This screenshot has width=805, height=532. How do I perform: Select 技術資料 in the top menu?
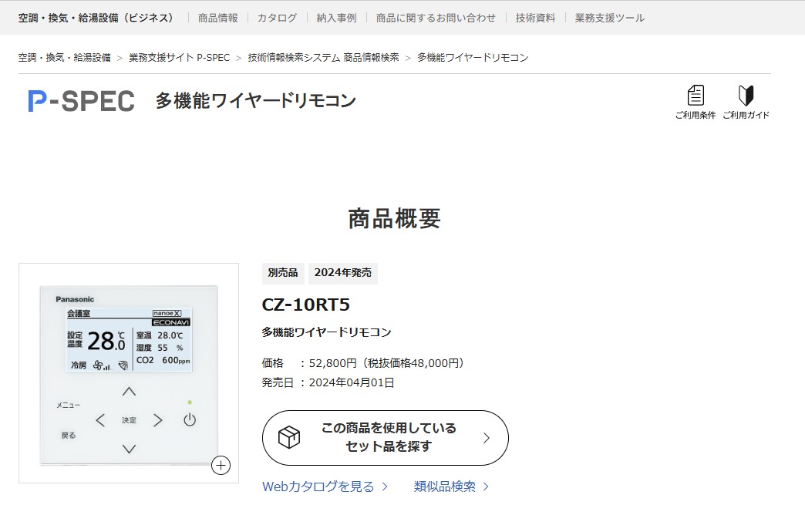(535, 18)
